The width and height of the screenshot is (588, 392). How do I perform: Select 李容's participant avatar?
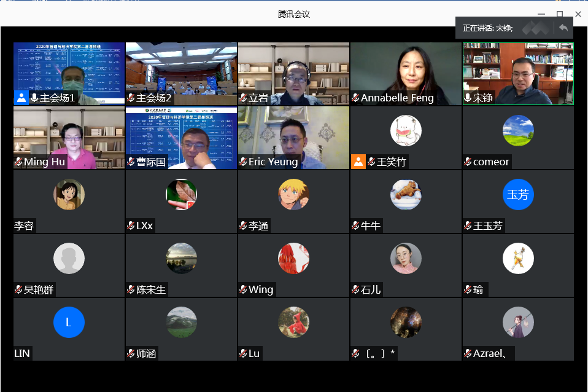(68, 195)
